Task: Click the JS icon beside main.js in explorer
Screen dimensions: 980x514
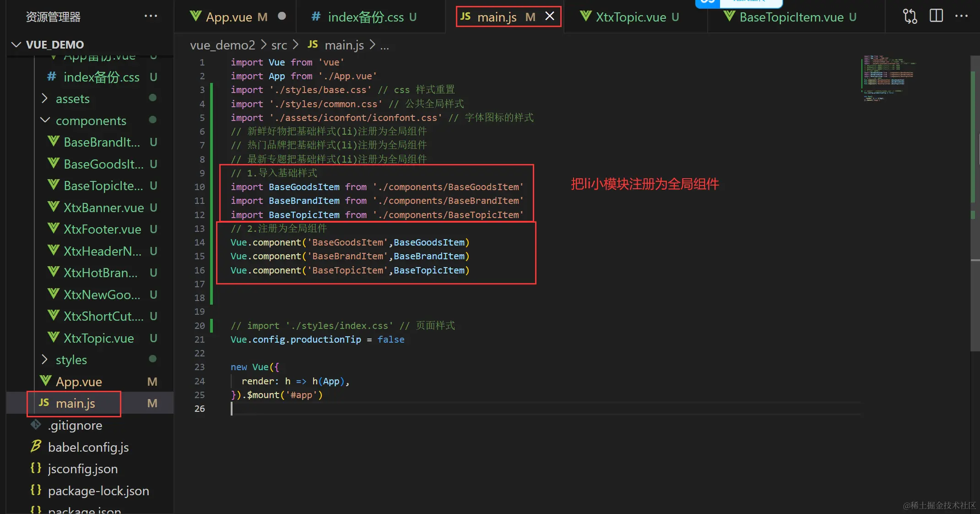Action: (44, 403)
